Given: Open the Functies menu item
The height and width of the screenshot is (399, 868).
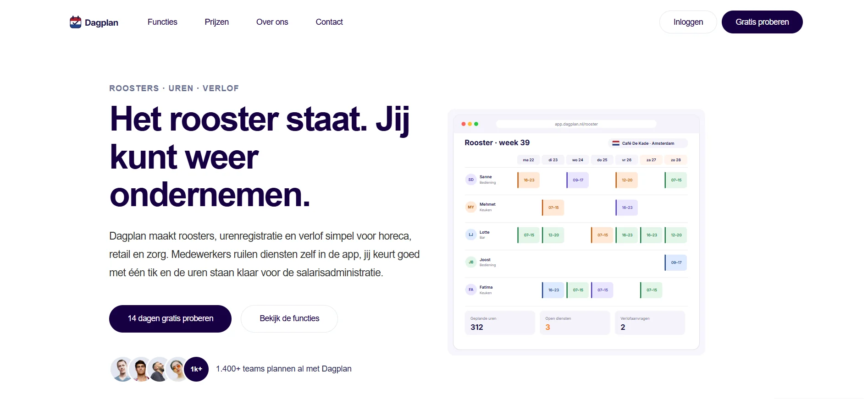Looking at the screenshot, I should click(x=162, y=22).
